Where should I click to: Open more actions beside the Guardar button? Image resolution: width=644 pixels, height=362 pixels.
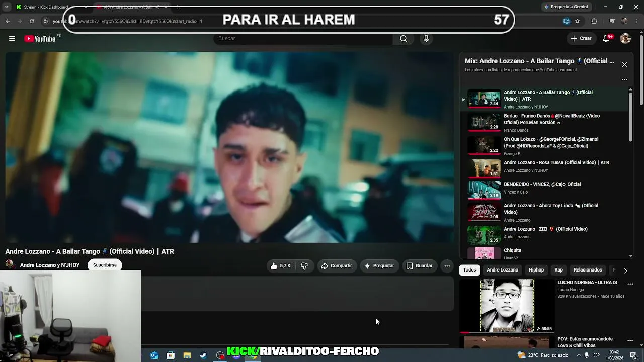point(447,266)
